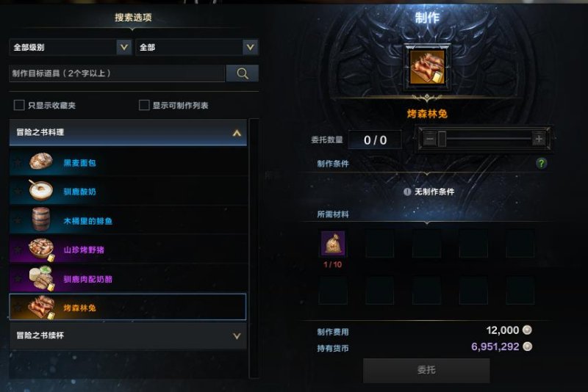Click the minus button on quantity slider
588x392 pixels.
click(429, 139)
